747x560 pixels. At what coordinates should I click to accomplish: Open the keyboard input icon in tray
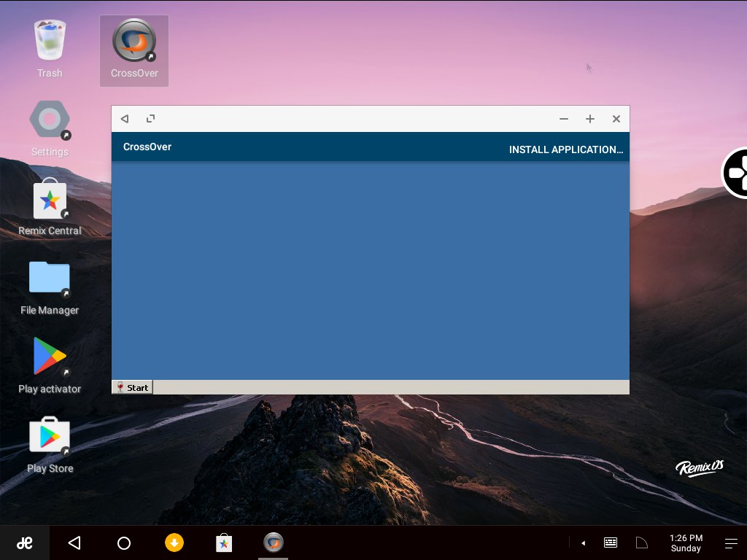pyautogui.click(x=611, y=542)
